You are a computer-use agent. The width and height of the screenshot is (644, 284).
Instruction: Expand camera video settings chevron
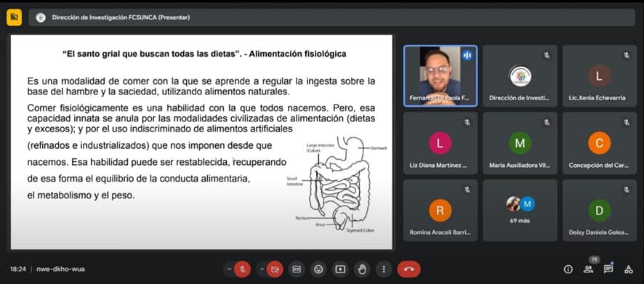click(x=262, y=269)
